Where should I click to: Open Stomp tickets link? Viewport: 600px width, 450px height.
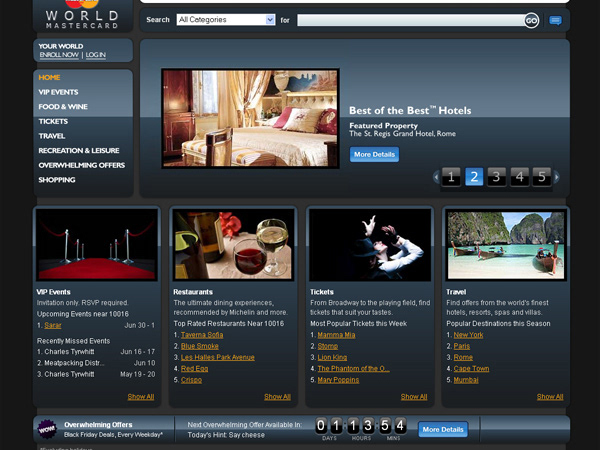tap(328, 346)
